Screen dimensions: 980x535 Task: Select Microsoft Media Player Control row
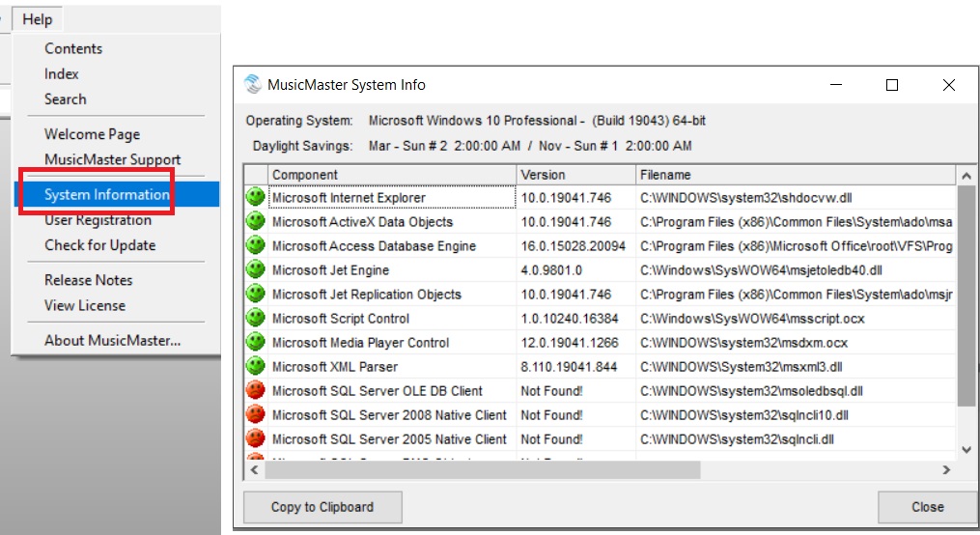[x=600, y=343]
